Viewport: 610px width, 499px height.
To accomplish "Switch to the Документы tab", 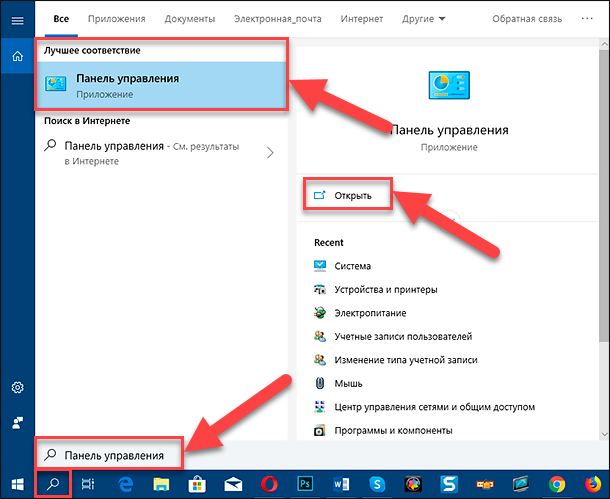I will 190,19.
